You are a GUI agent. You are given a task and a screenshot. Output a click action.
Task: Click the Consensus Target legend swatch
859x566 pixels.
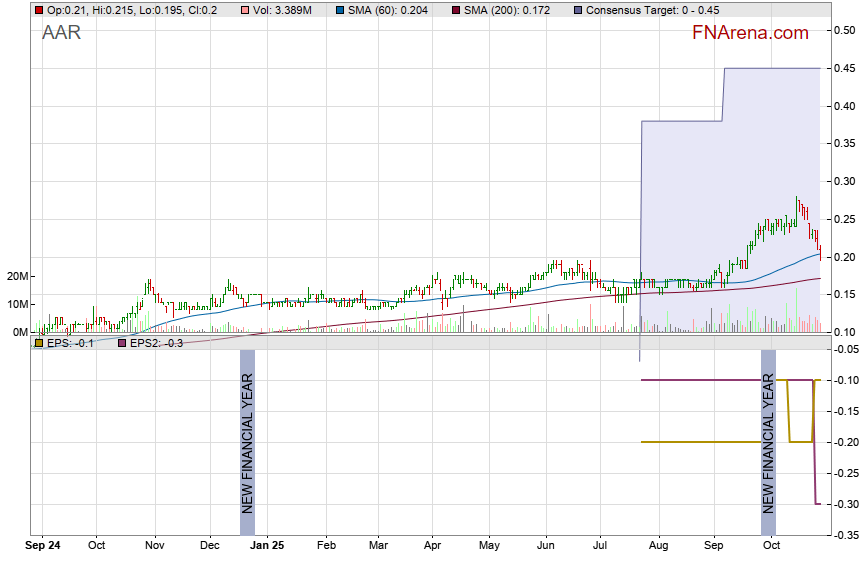coord(577,10)
